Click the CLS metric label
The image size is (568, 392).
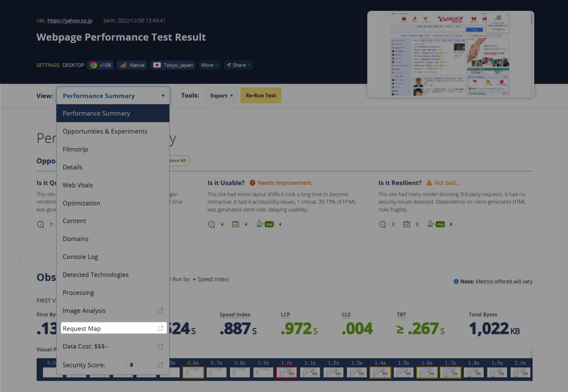tap(346, 315)
